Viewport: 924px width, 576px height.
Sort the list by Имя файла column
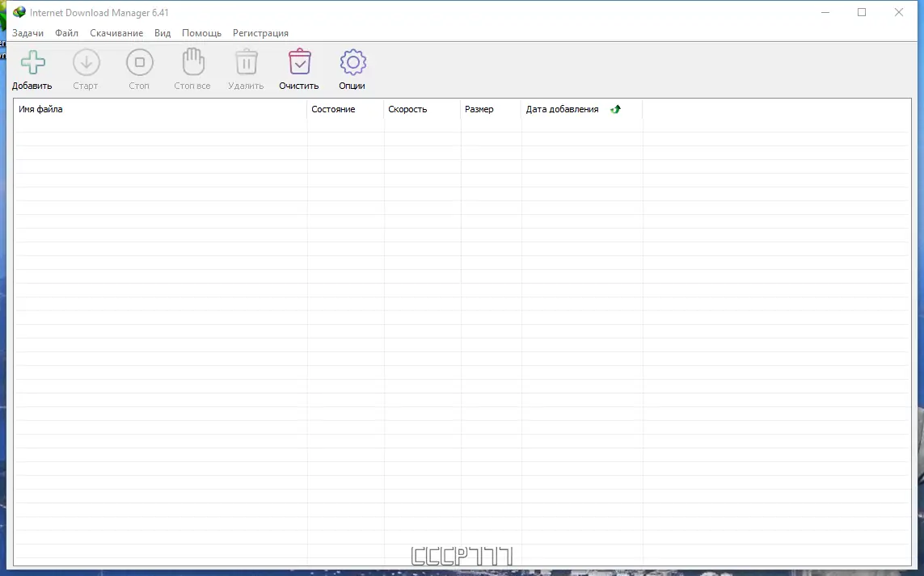pos(160,109)
